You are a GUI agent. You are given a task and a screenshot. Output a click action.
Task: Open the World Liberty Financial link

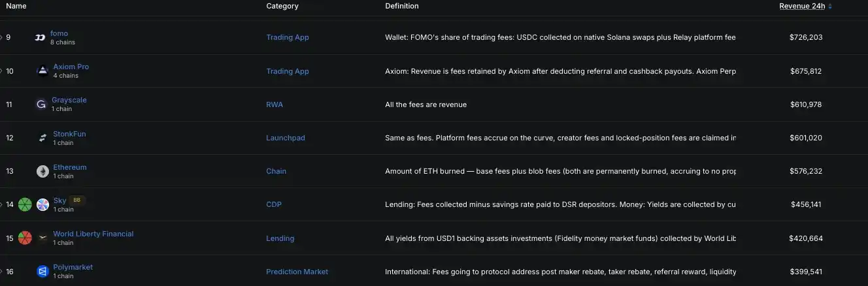(x=93, y=234)
